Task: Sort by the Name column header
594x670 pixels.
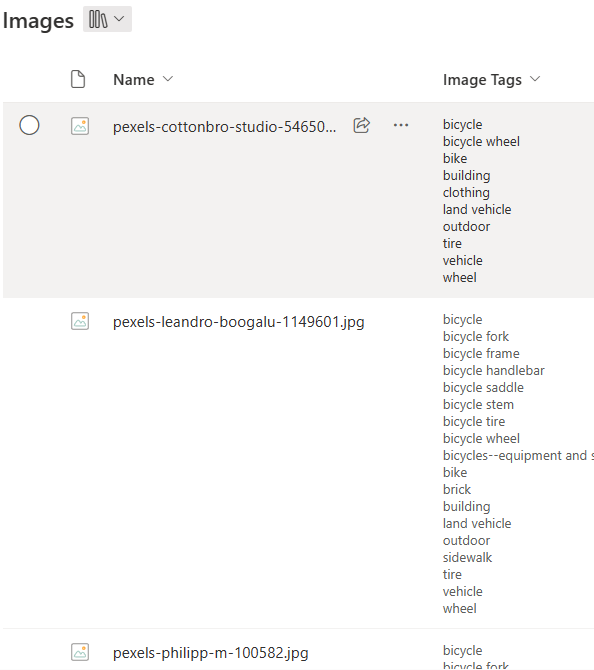Action: 134,79
